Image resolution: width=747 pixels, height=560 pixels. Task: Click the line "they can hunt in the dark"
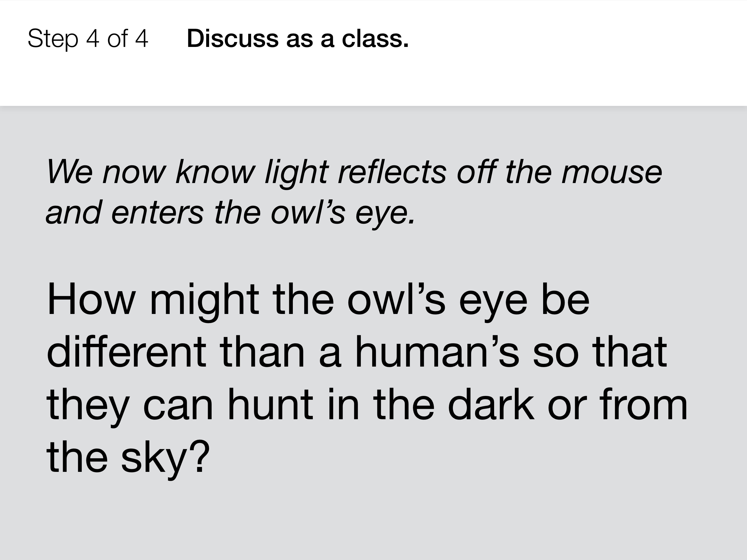coord(290,405)
